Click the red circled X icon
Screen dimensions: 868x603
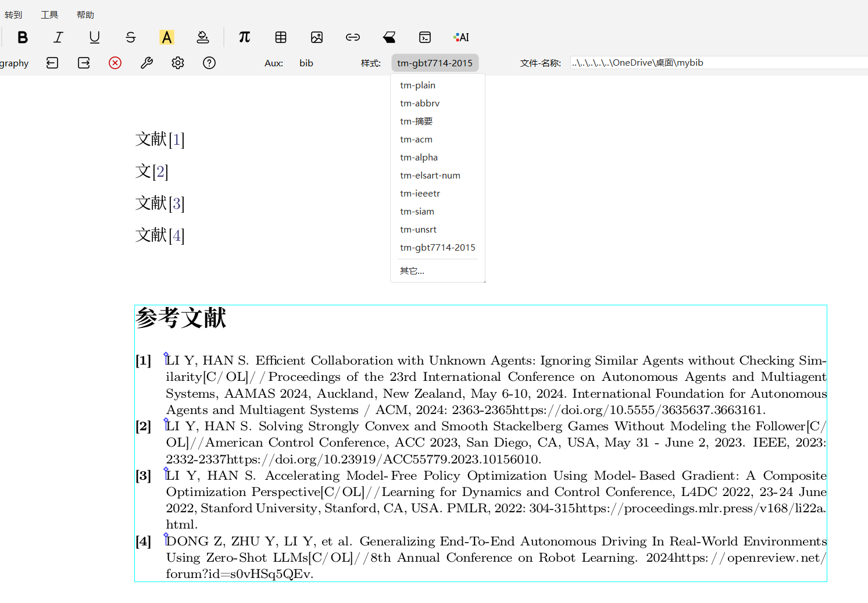[115, 63]
